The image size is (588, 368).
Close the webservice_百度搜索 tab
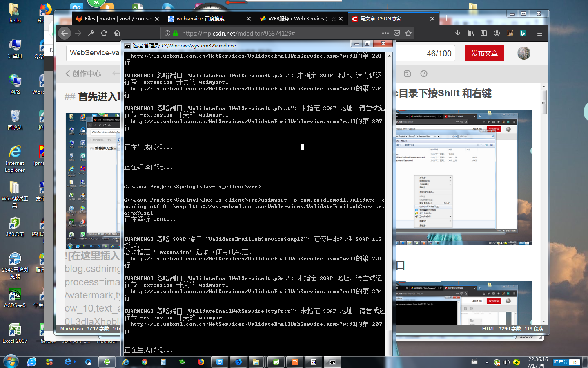pyautogui.click(x=249, y=19)
